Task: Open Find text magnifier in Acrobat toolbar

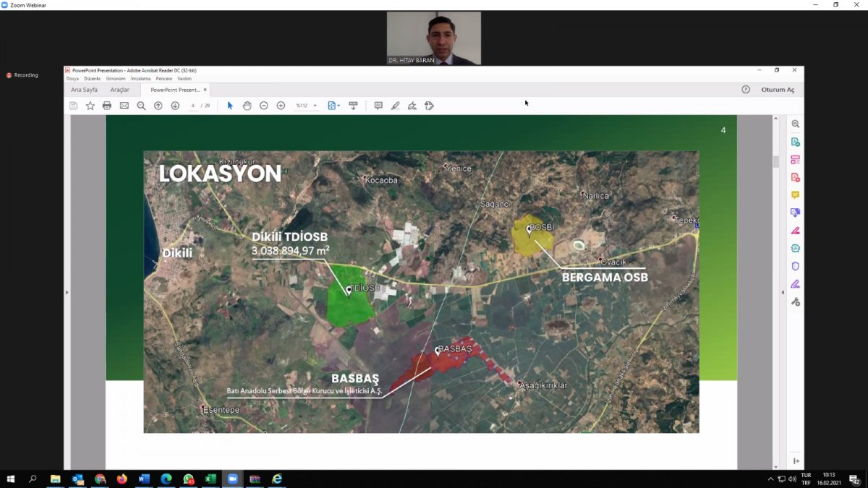Action: coord(141,106)
